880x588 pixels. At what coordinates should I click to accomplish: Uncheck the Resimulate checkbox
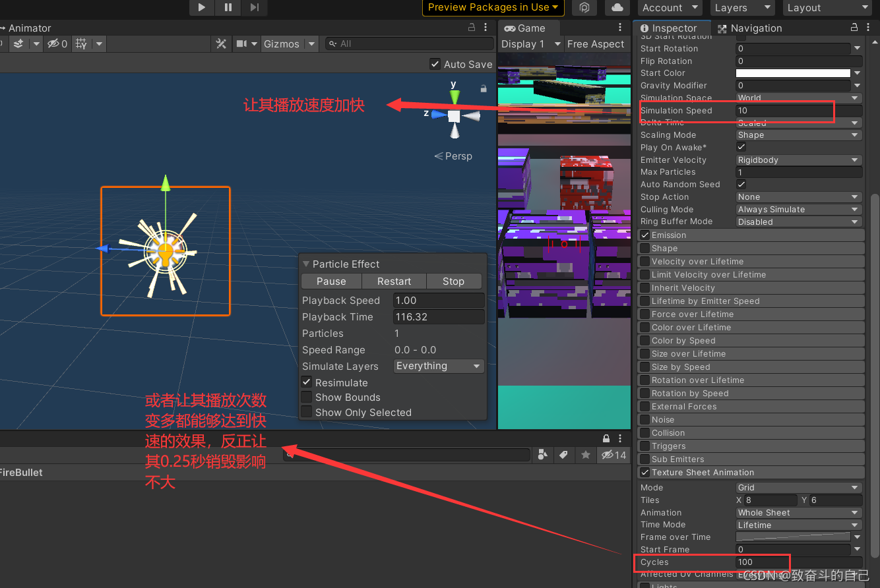click(x=307, y=382)
